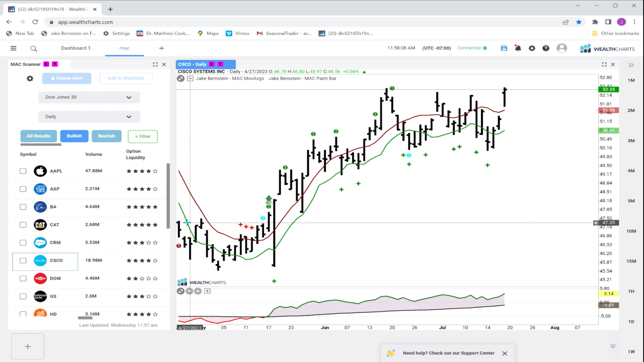Show All Results tab
This screenshot has height=362, width=644.
[x=39, y=136]
